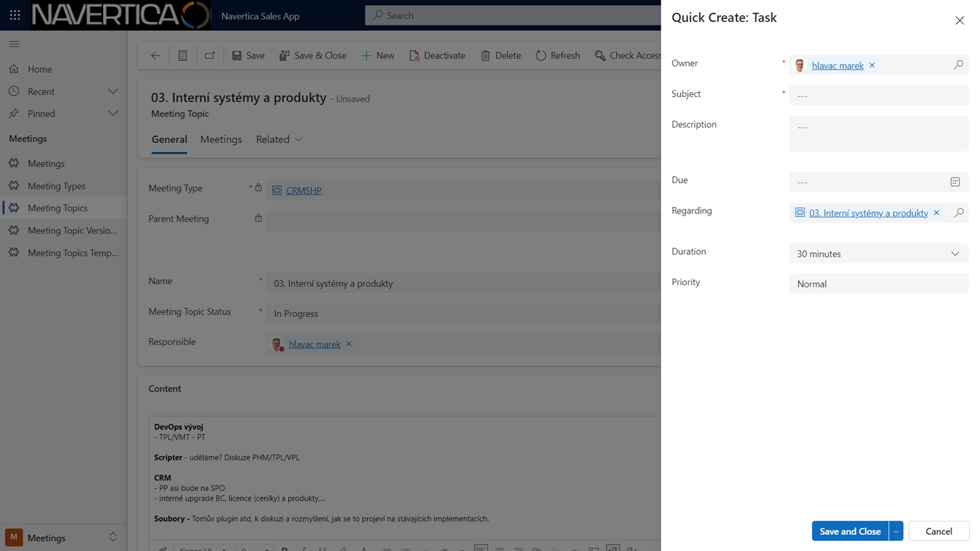Click Deactivate in the command bar
Viewport: 980px width, 551px height.
[x=437, y=56]
